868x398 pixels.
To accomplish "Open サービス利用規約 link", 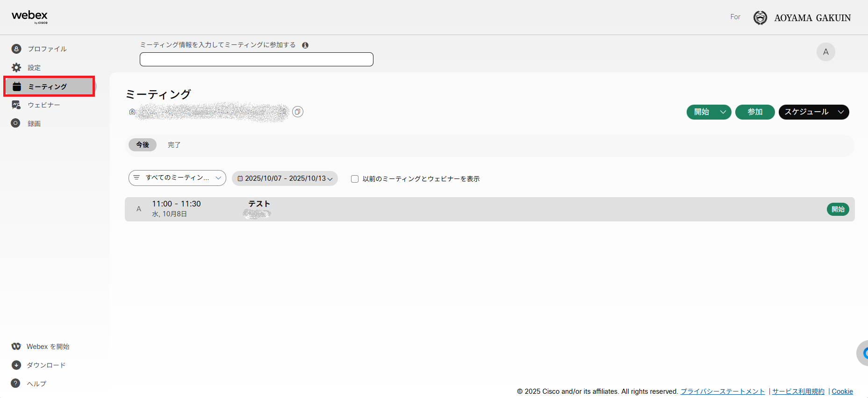I will [x=798, y=391].
